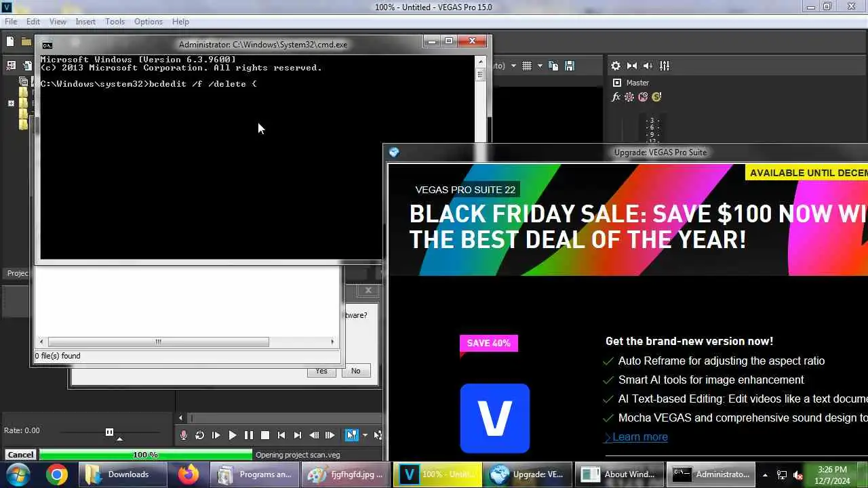
Task: Click the search results horizontal scrollbar
Action: 187,342
